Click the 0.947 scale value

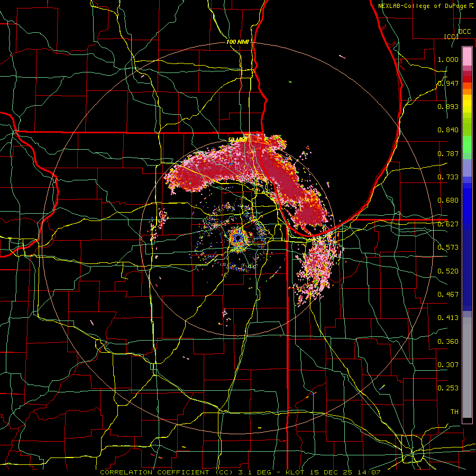click(448, 83)
